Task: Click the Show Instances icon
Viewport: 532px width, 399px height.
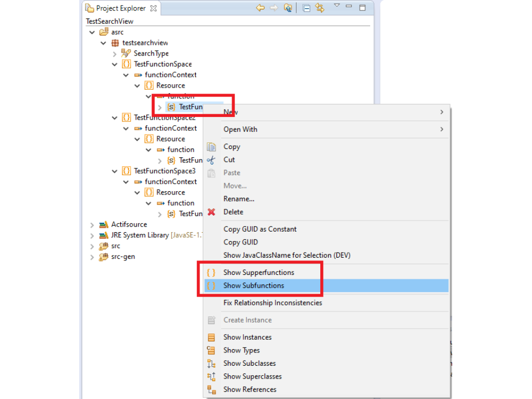Action: pyautogui.click(x=211, y=337)
